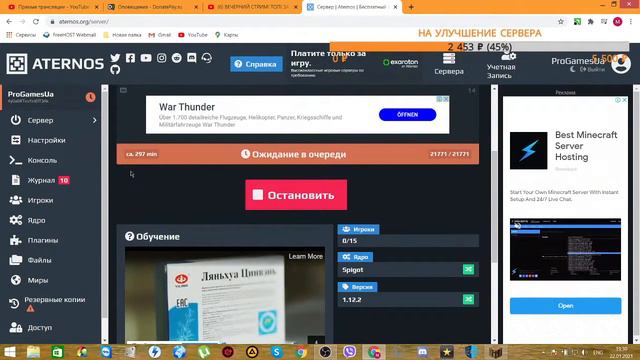Screen dimensions: 640x360
Task: Click the server status clock icon
Action: coord(90,97)
